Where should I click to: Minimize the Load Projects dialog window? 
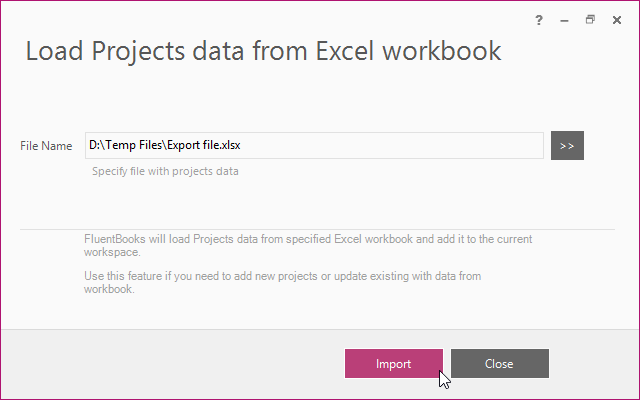pyautogui.click(x=564, y=19)
